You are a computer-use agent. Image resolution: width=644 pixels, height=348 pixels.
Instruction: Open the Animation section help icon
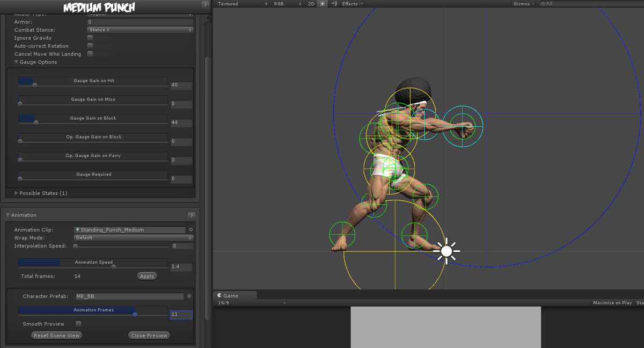pyautogui.click(x=192, y=215)
